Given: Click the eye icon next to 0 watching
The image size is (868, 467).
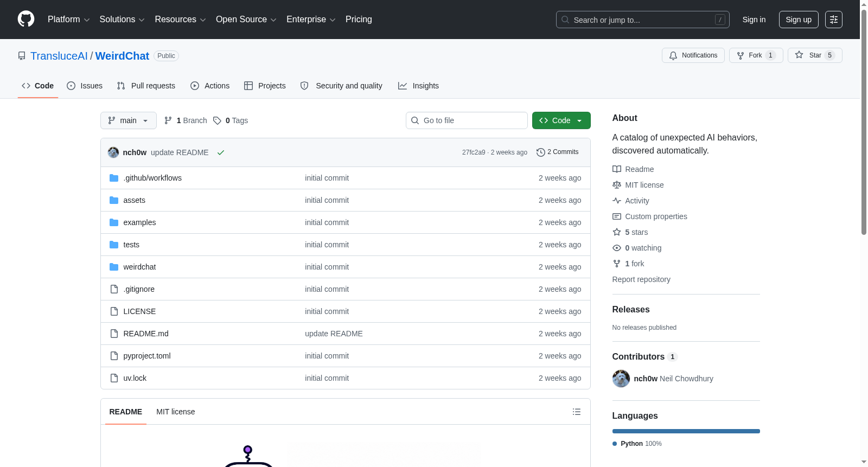Looking at the screenshot, I should tap(617, 248).
